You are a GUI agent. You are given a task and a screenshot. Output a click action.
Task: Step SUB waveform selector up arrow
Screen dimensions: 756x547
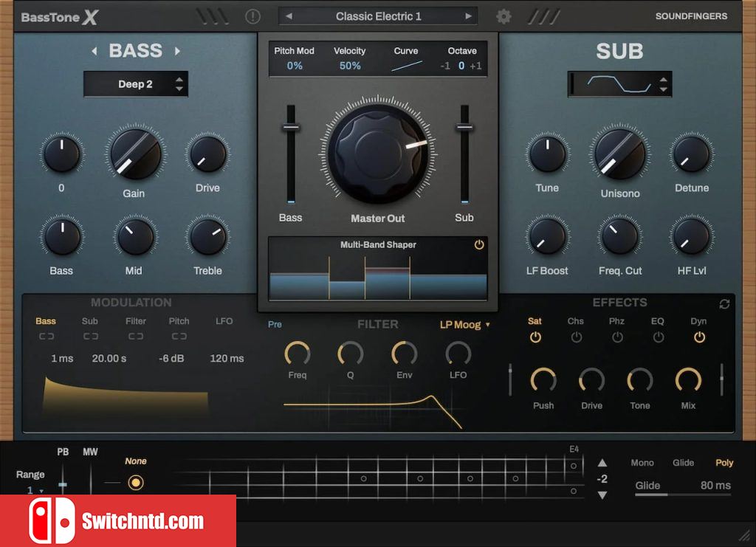[664, 80]
